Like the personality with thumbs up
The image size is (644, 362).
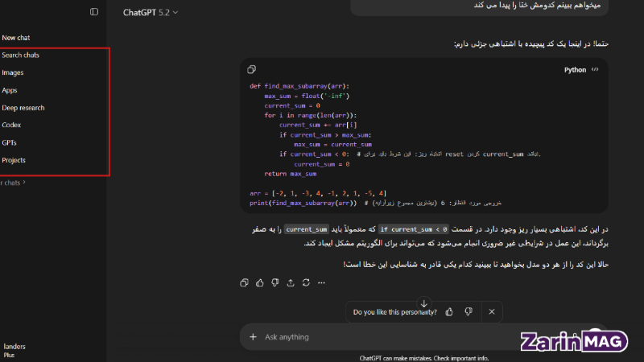coord(449,312)
